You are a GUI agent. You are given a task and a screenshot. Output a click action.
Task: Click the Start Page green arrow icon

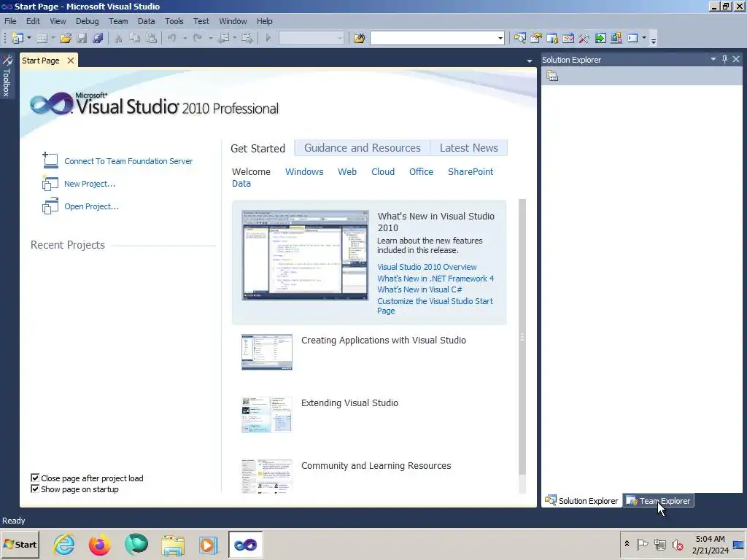(600, 38)
